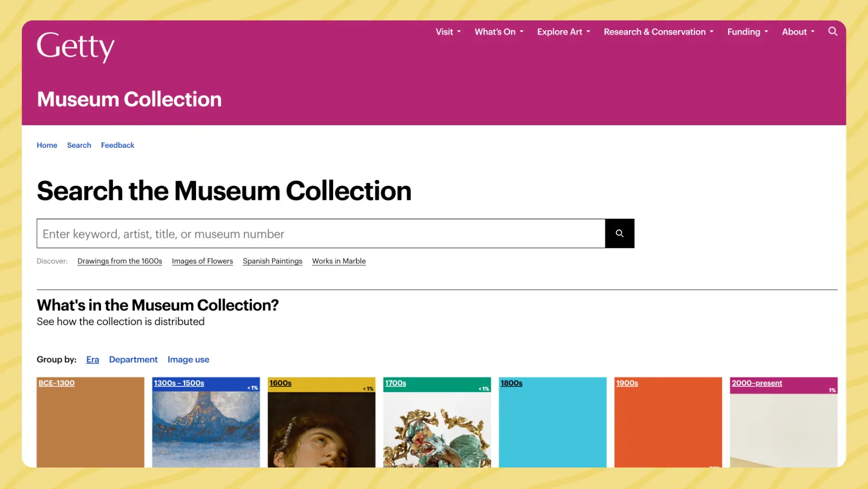Select Drawings from the 1600s suggestion
This screenshot has height=489, width=868.
click(120, 261)
